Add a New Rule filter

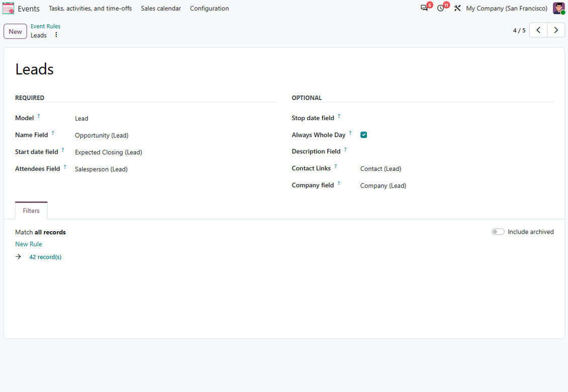(29, 244)
